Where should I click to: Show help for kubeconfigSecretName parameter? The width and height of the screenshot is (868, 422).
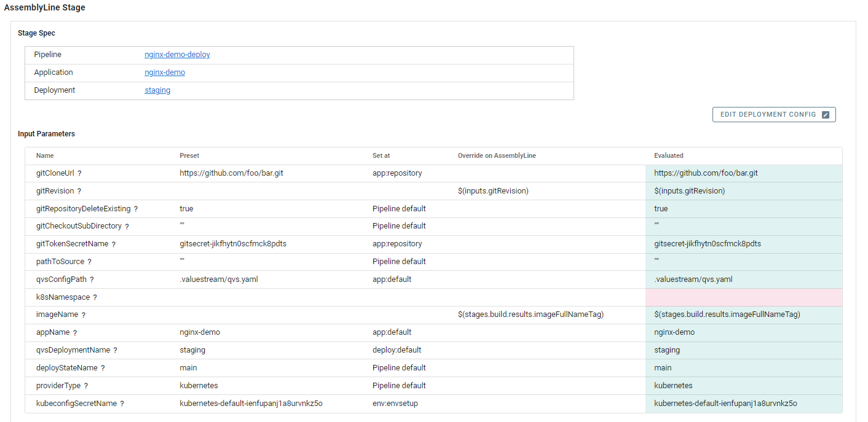click(x=122, y=404)
